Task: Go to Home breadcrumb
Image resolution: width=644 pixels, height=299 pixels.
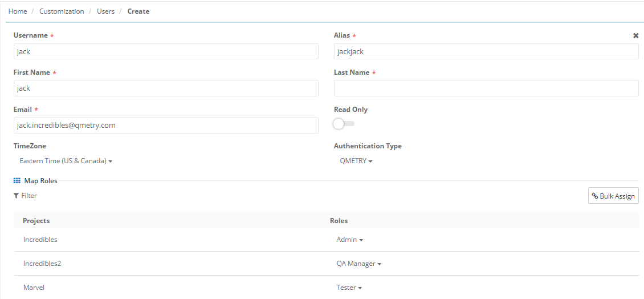Action: coord(18,11)
